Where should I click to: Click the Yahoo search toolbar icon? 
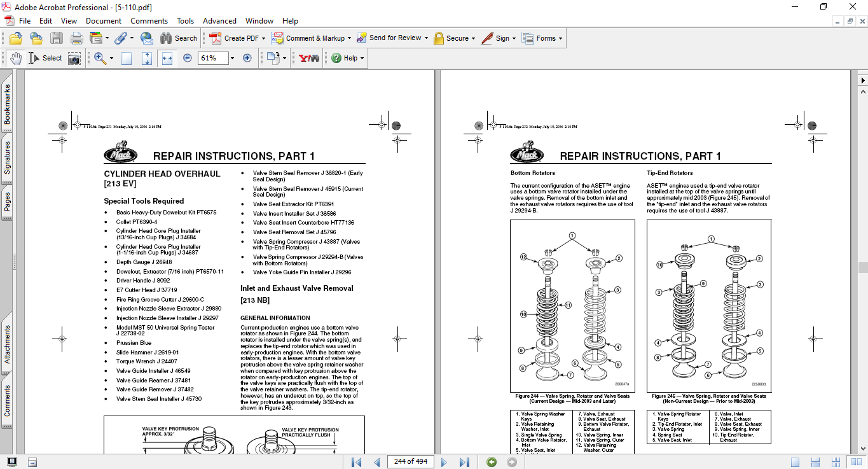(x=309, y=58)
